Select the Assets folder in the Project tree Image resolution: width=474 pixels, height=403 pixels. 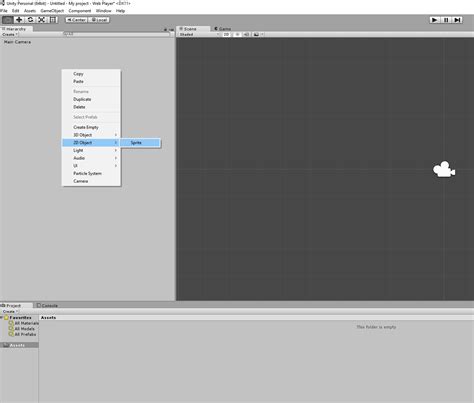pyautogui.click(x=19, y=345)
